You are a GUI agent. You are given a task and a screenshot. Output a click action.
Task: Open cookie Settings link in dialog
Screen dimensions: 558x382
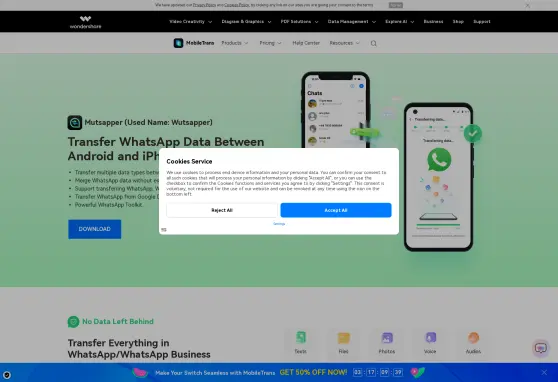coord(279,224)
